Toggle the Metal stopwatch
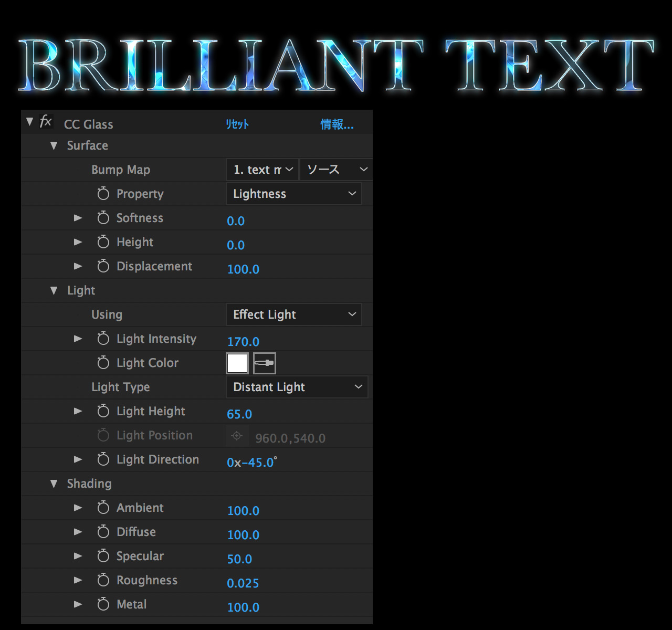Viewport: 672px width, 630px height. [103, 604]
